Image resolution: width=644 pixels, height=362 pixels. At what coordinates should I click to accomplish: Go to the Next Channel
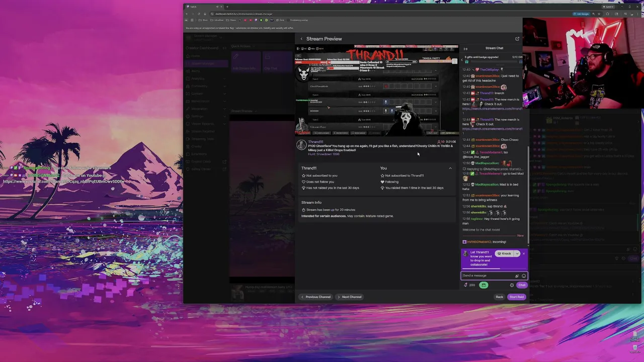pos(349,297)
